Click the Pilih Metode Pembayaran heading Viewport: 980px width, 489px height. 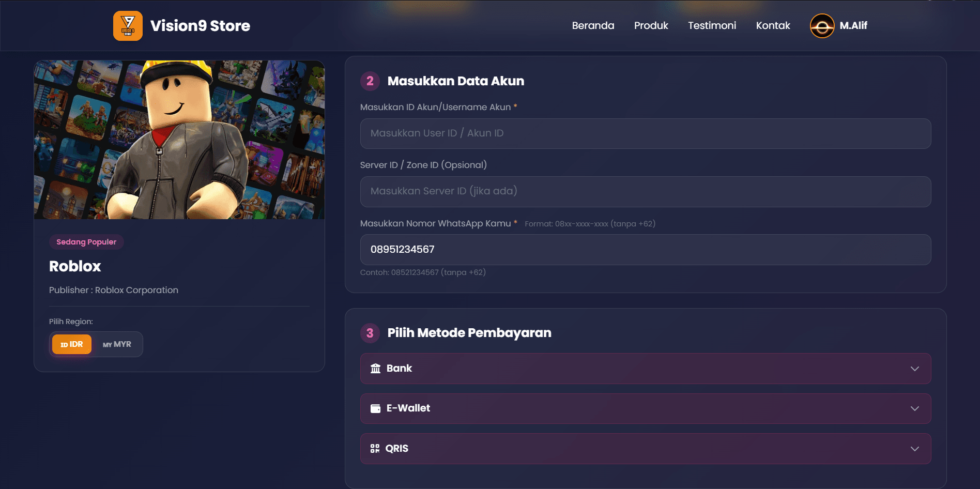(x=469, y=333)
